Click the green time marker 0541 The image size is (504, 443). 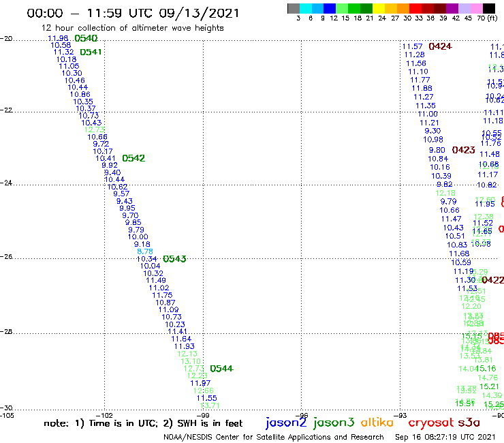coord(91,52)
